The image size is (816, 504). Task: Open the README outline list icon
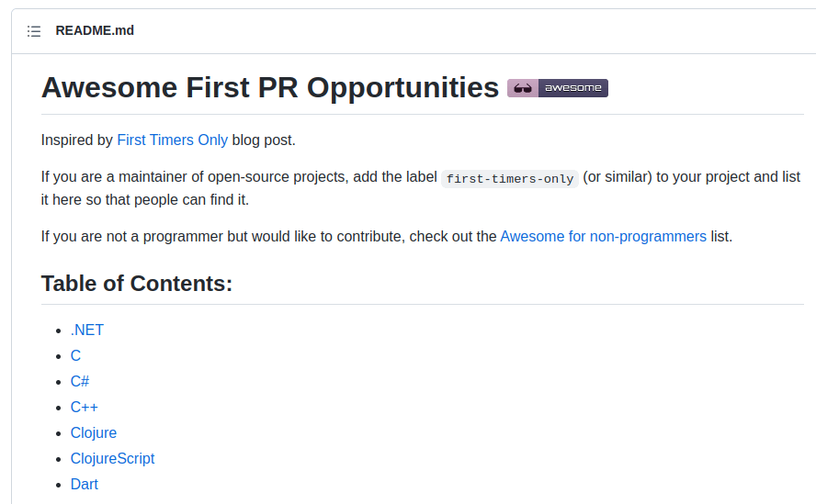point(34,31)
